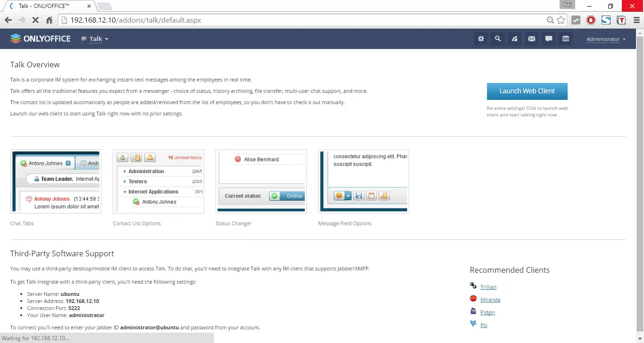
Task: Click the Status Changer thumbnail
Action: coord(261,181)
